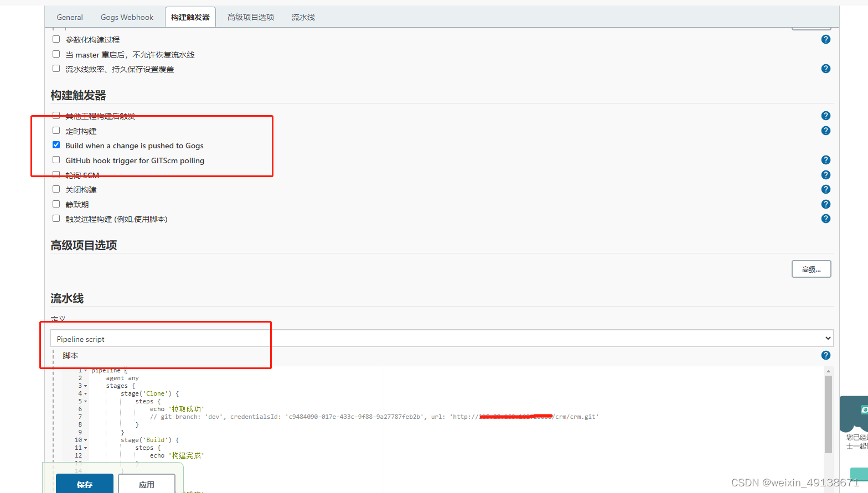Image resolution: width=868 pixels, height=493 pixels.
Task: Show help icon for 定时构建
Action: coord(825,131)
